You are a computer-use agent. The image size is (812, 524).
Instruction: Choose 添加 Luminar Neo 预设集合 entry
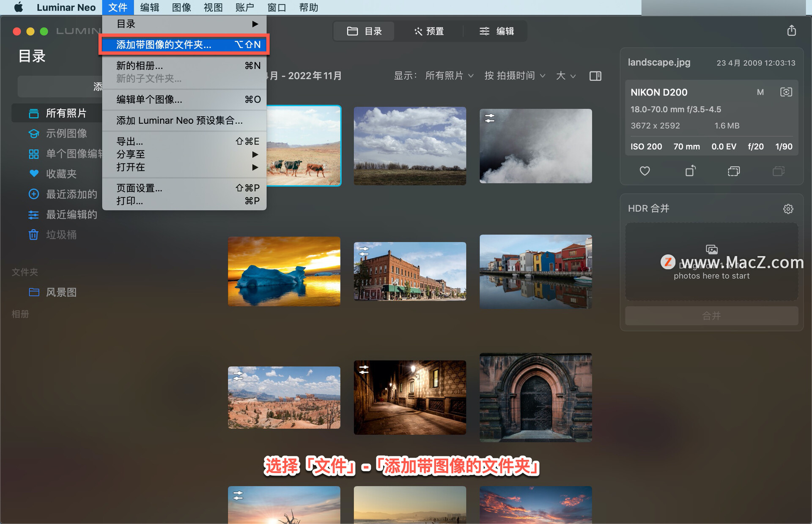184,120
